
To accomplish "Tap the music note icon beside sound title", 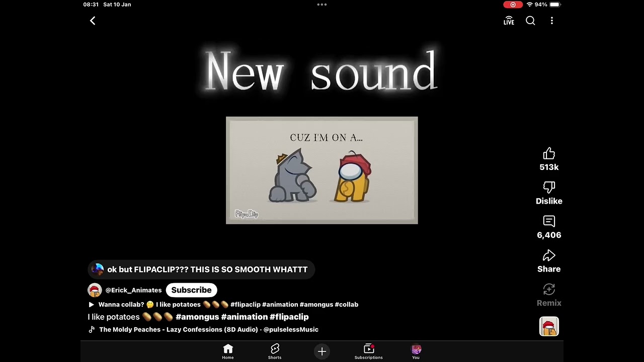I will [92, 329].
